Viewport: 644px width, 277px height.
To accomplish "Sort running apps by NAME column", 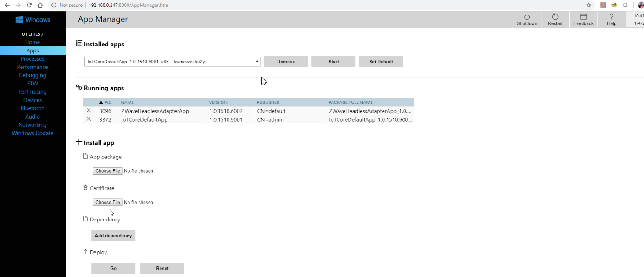I will click(162, 102).
